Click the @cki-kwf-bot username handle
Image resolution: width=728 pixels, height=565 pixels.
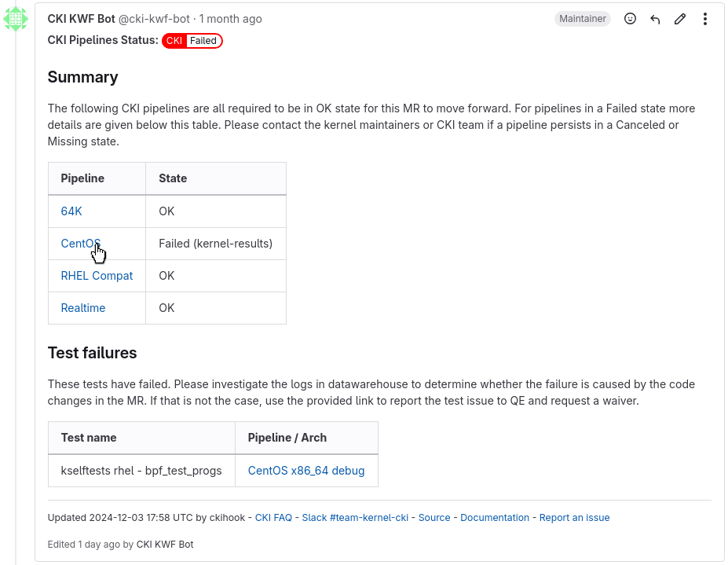coord(154,19)
